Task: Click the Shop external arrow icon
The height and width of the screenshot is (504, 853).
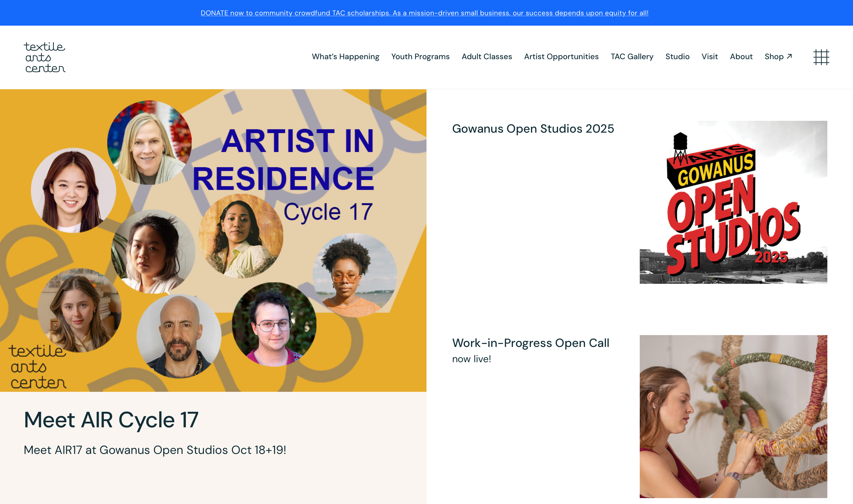Action: (x=789, y=56)
